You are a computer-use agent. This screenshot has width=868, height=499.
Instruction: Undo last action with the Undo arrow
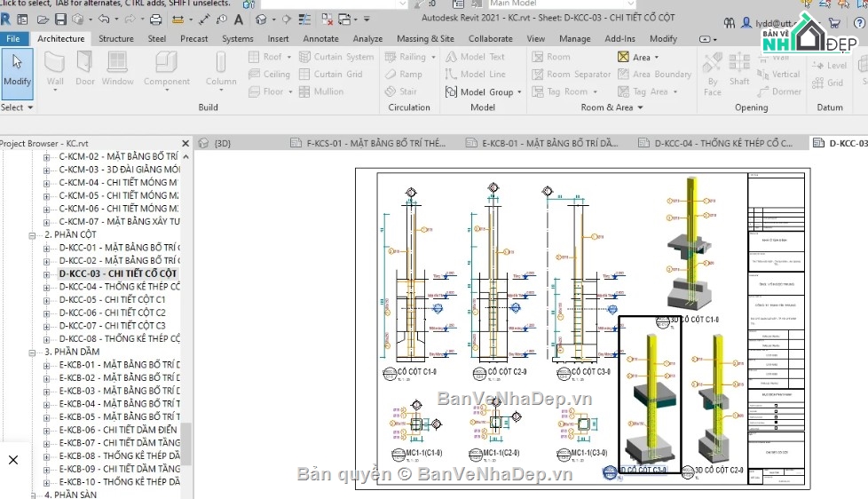104,20
